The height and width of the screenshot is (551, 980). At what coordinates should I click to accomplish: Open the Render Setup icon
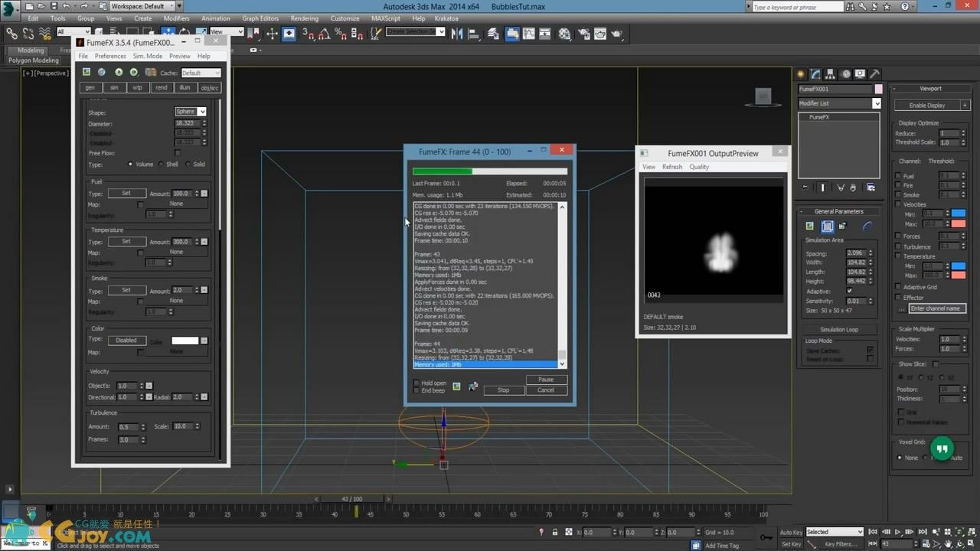click(583, 34)
